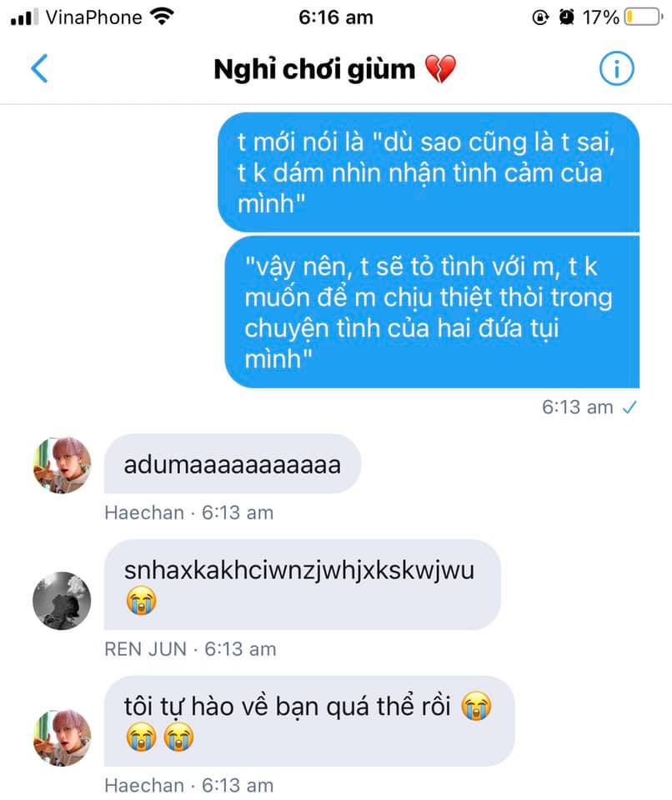The width and height of the screenshot is (672, 800).
Task: Open conversation info via the circled i icon
Action: click(616, 68)
